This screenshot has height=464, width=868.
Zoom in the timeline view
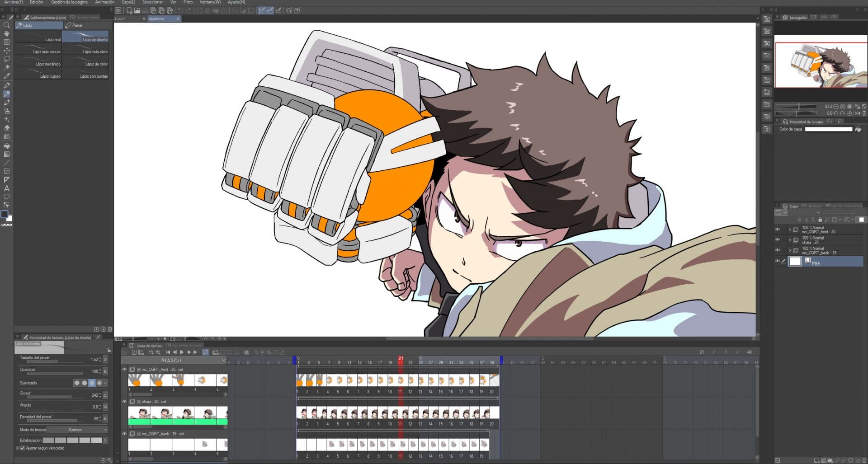click(158, 352)
